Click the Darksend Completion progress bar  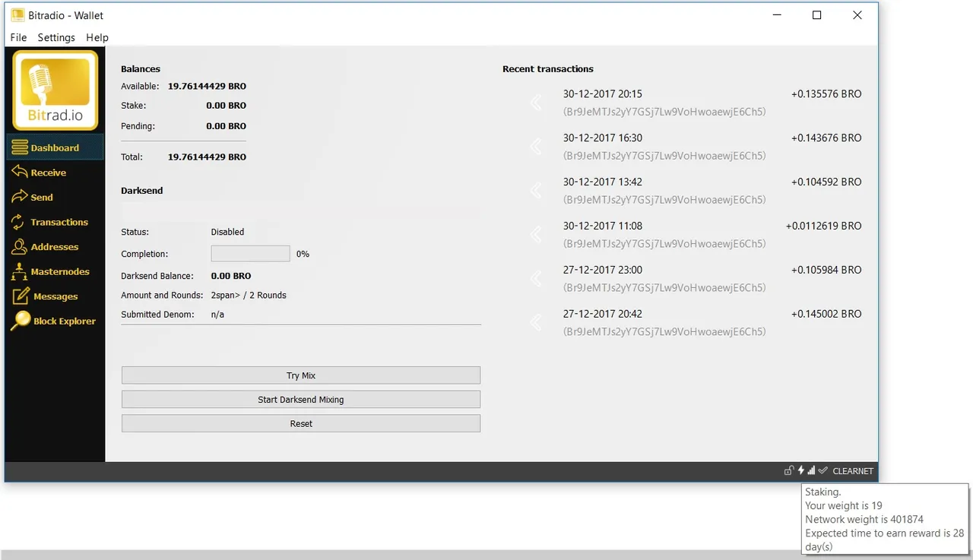(x=250, y=254)
